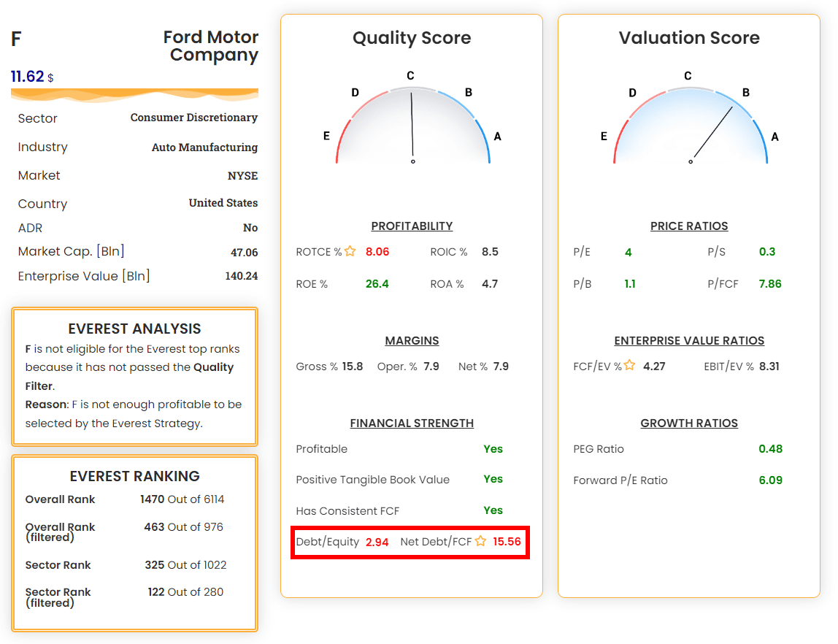Screen dimensions: 838x644
Task: Click the Net Debt/FCF value 15.56
Action: pyautogui.click(x=507, y=541)
